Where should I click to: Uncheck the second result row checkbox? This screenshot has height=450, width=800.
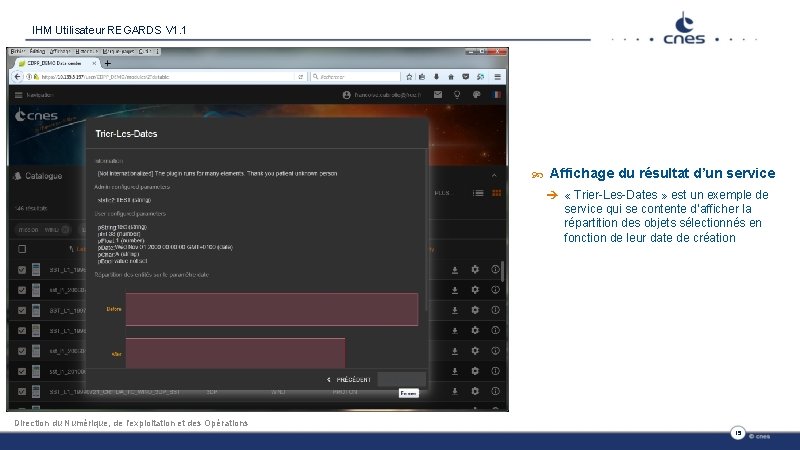pos(22,290)
